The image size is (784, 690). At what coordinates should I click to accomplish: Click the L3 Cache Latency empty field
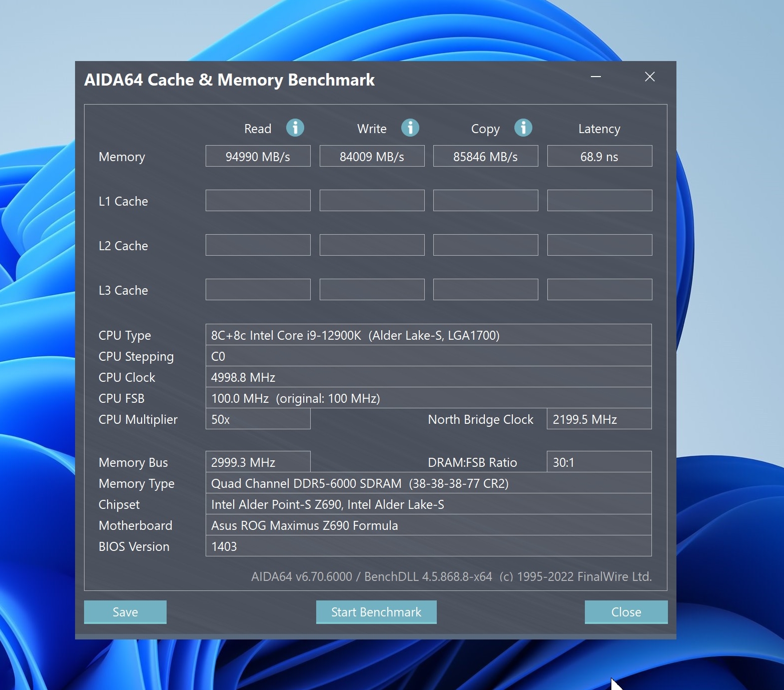pyautogui.click(x=599, y=290)
